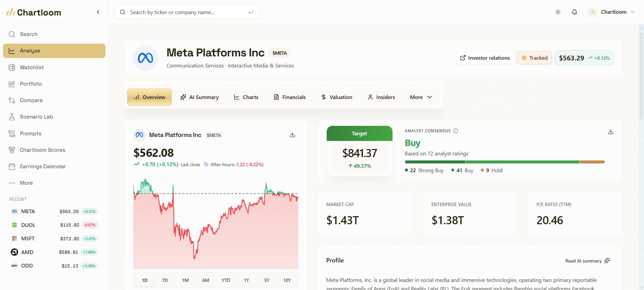Click the 9 Hold legend
This screenshot has height=290, width=644.
point(492,171)
